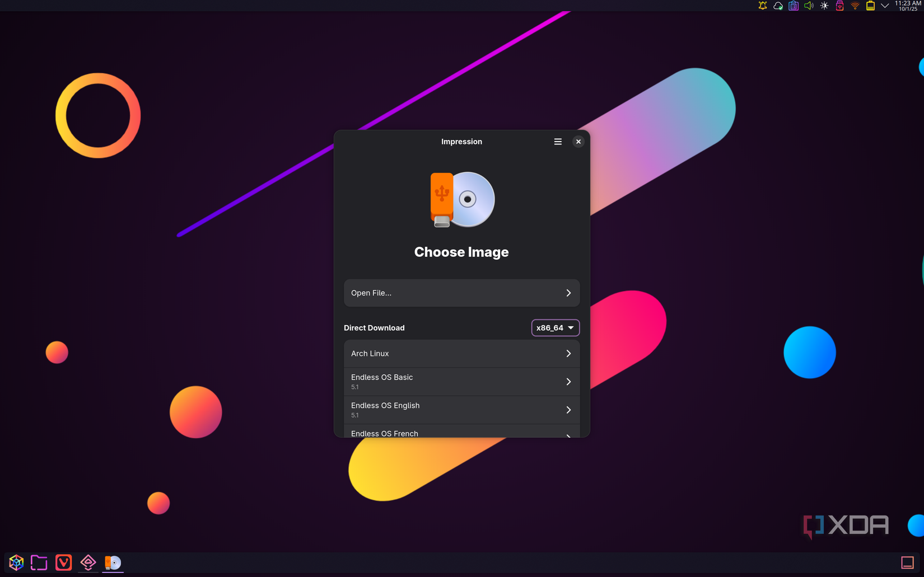Open the file manager from the dock
The image size is (924, 577).
(39, 562)
